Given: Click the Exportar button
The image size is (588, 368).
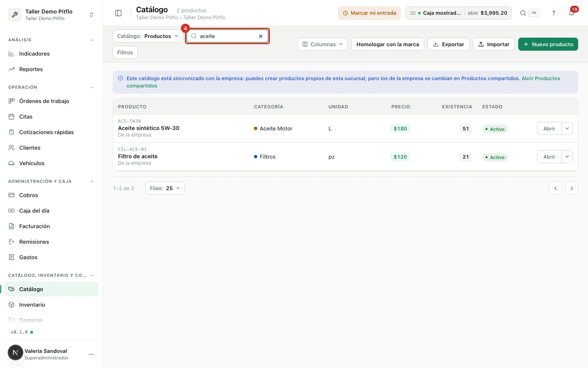Looking at the screenshot, I should (448, 44).
